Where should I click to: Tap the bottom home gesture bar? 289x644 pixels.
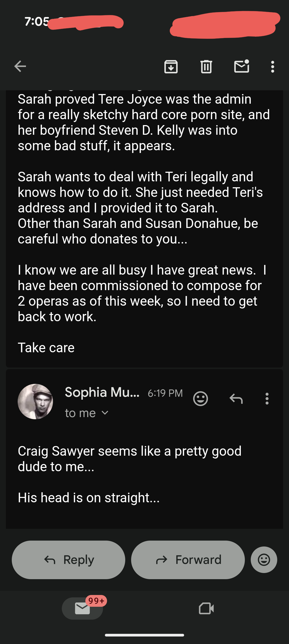pos(144,635)
